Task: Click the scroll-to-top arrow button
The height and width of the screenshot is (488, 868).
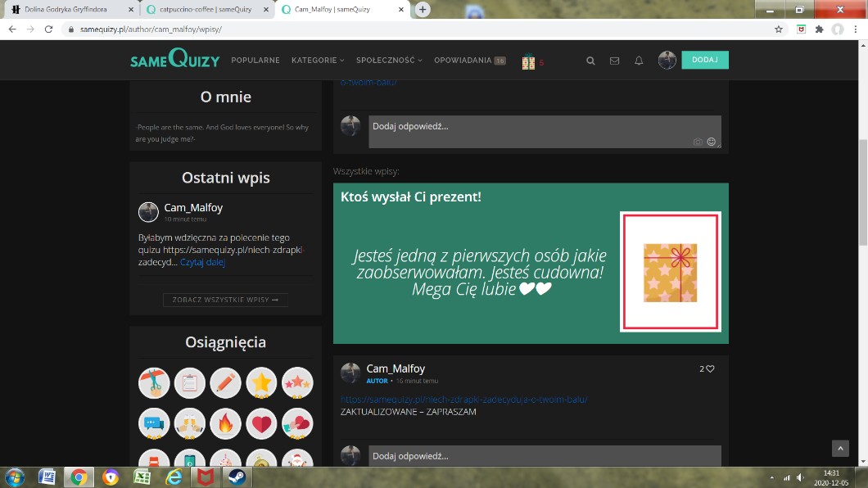Action: click(840, 448)
